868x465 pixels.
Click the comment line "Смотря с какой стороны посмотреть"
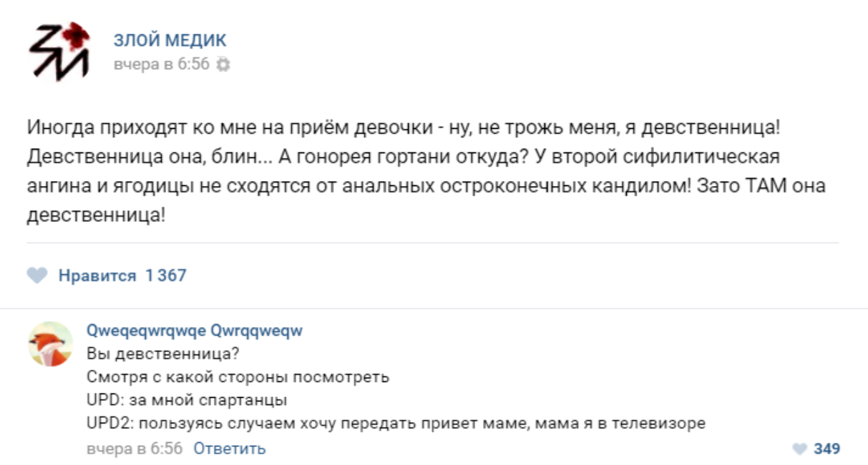[238, 376]
